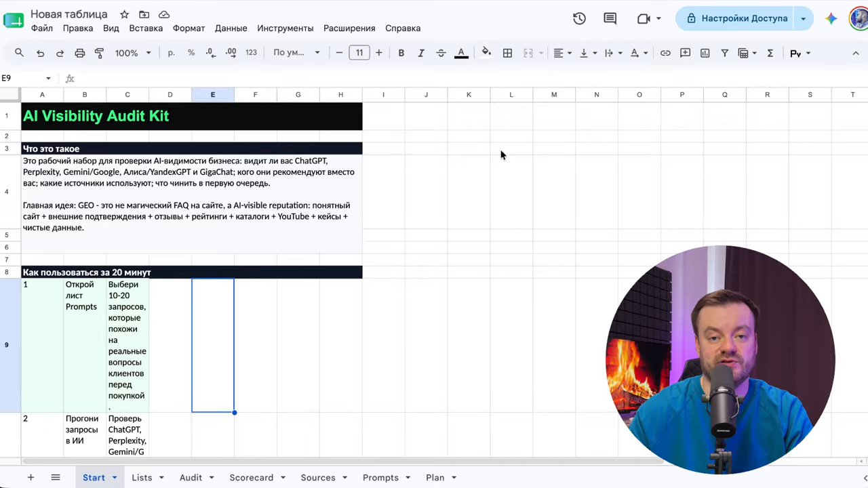Select the paint format roller icon

pos(100,53)
